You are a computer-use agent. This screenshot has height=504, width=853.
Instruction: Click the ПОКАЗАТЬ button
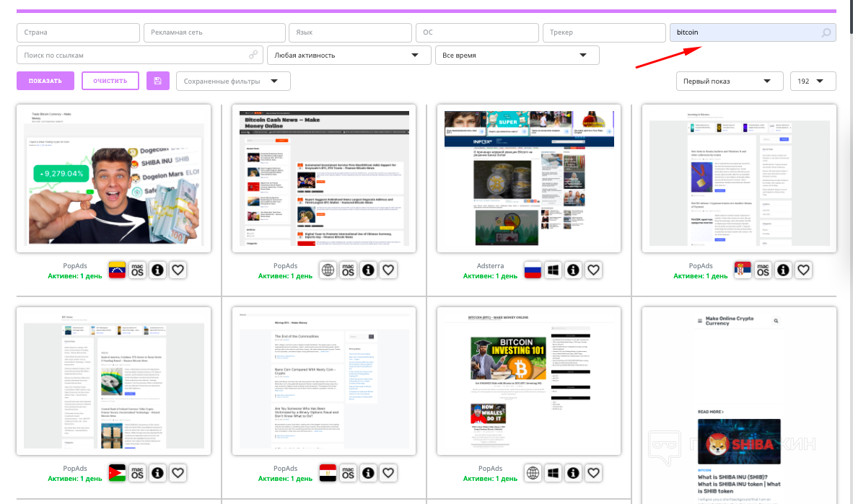click(45, 81)
